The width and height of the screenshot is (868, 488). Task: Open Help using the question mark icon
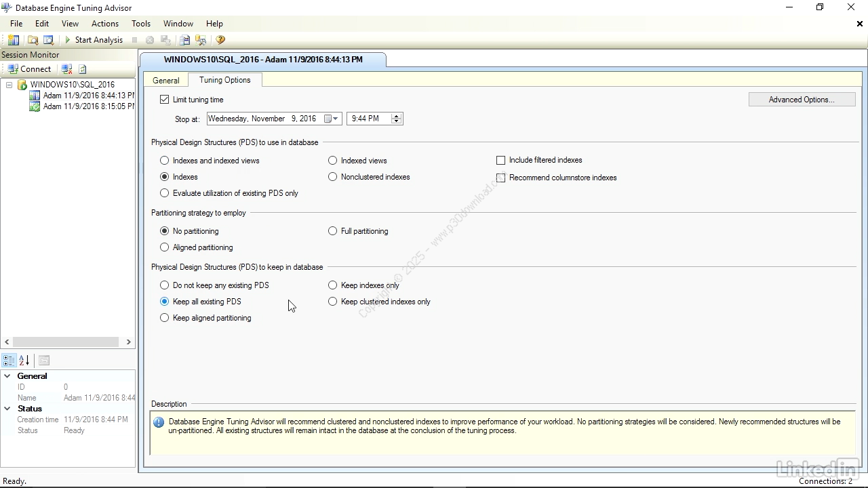(x=220, y=40)
